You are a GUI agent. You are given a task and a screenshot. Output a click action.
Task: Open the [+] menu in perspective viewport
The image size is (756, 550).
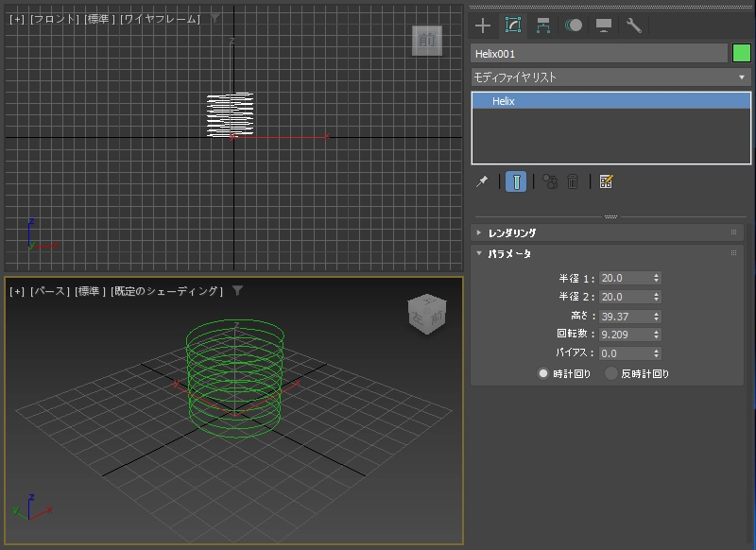pos(17,291)
